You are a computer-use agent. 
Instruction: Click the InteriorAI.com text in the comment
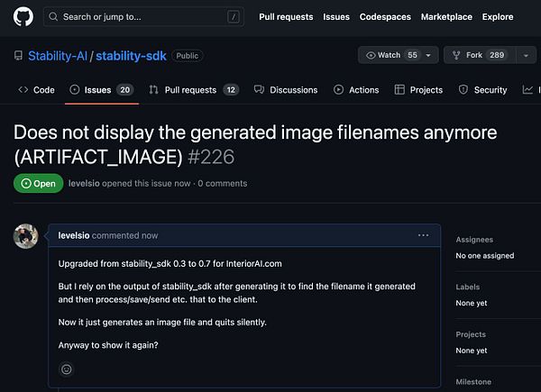point(254,264)
